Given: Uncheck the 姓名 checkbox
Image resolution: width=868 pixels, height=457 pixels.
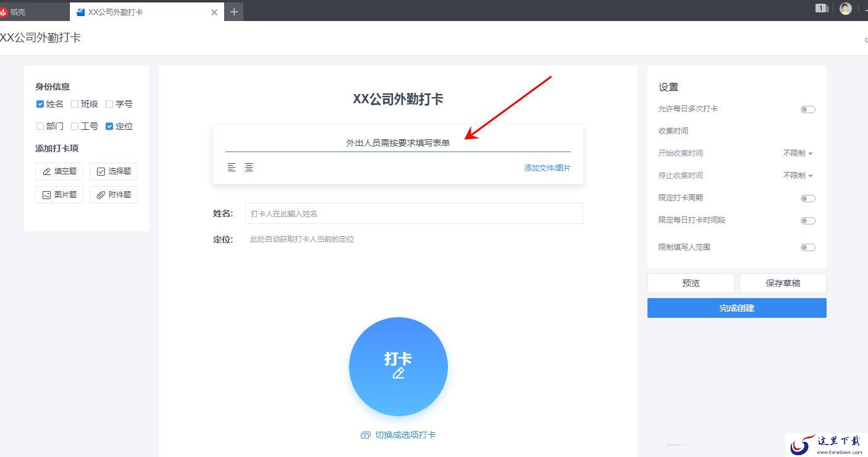Looking at the screenshot, I should point(40,104).
